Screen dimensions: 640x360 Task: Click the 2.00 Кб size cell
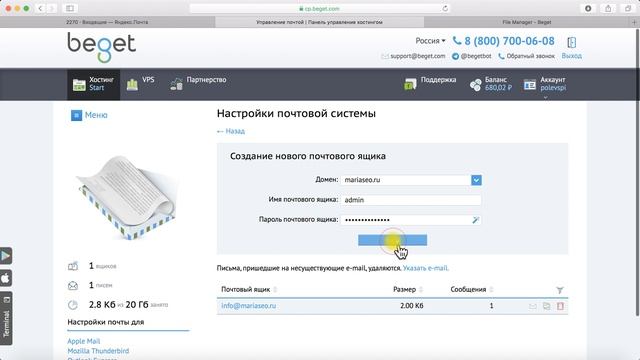tap(411, 306)
